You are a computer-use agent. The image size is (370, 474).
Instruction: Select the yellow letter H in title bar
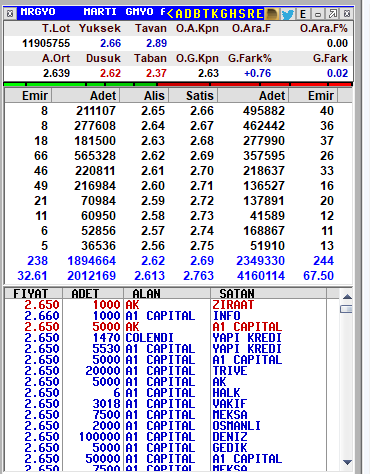pyautogui.click(x=233, y=14)
